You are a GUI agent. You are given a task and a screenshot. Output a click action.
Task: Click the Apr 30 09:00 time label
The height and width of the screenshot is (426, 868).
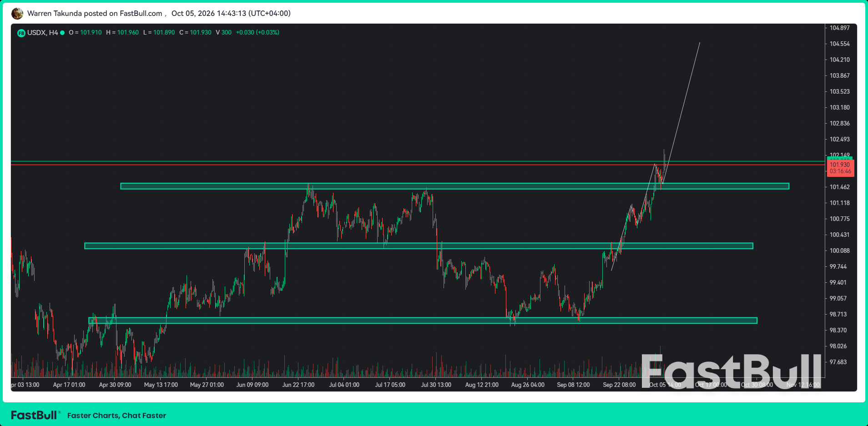[115, 385]
